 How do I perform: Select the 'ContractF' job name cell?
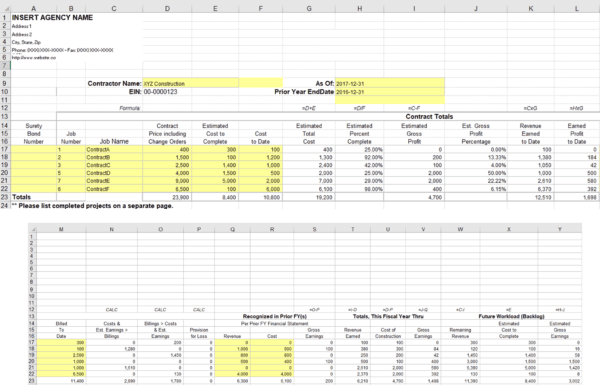(114, 189)
